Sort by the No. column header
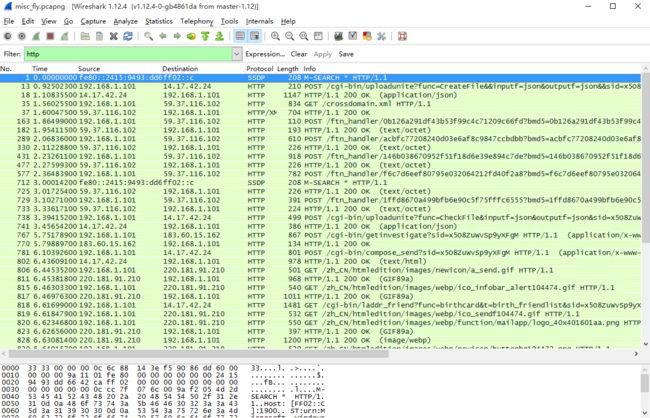The width and height of the screenshot is (650, 418). pyautogui.click(x=6, y=69)
